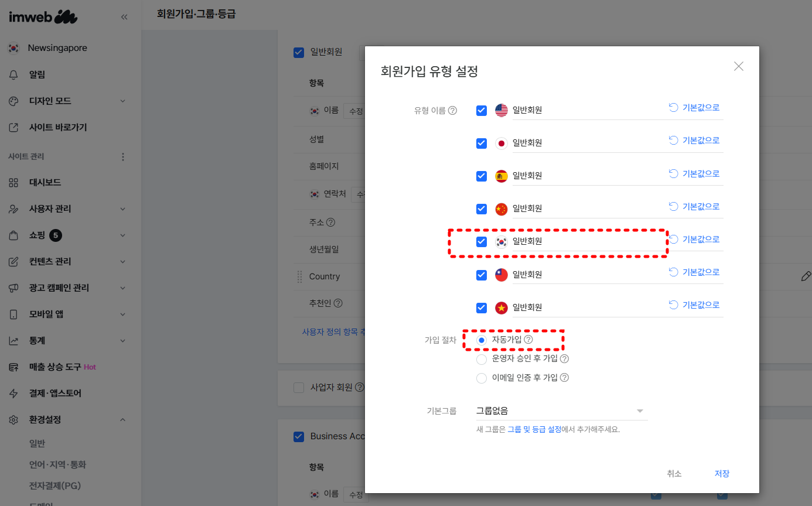Reset US flag name with 기본값으로
812x506 pixels.
pyautogui.click(x=694, y=108)
